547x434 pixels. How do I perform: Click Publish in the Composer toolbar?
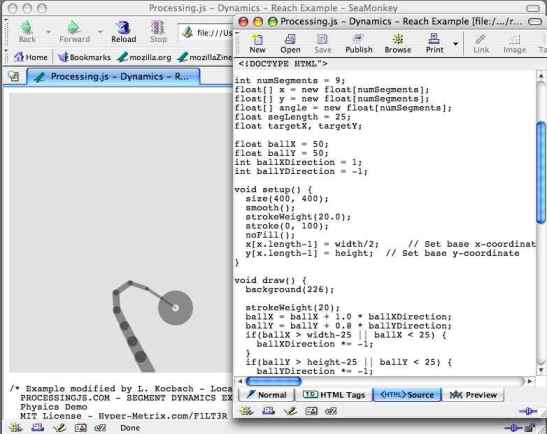(359, 44)
